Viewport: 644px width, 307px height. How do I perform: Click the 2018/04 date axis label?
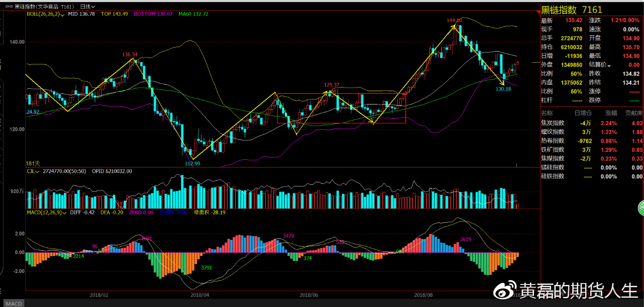tap(200, 295)
